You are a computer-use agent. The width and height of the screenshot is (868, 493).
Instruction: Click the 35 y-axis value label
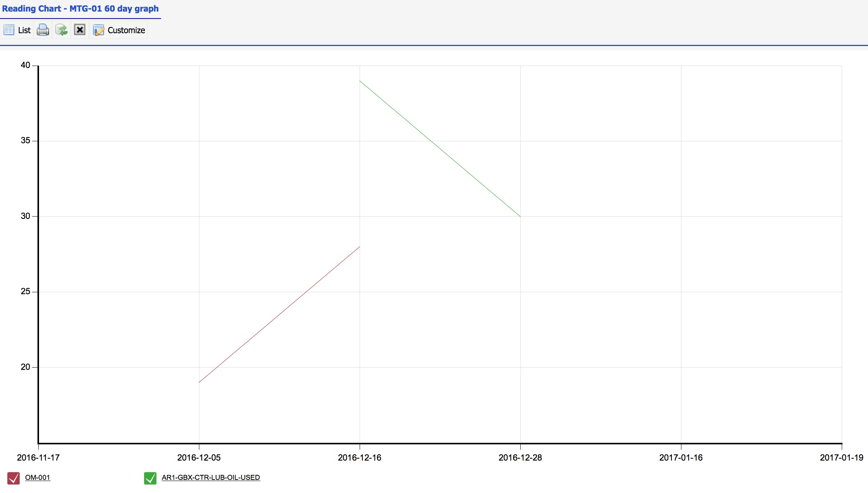(25, 141)
